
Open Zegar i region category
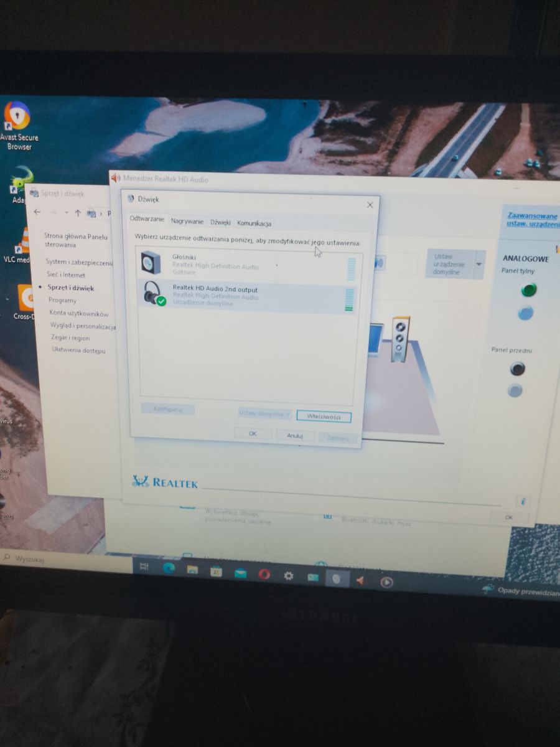click(x=70, y=338)
